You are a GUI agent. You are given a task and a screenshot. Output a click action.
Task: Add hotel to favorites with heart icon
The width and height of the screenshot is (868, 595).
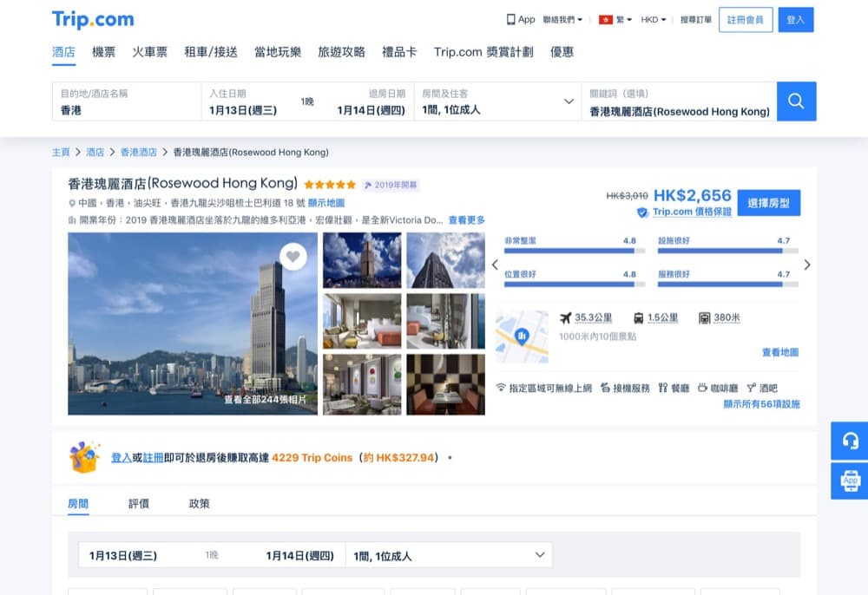[x=293, y=256]
